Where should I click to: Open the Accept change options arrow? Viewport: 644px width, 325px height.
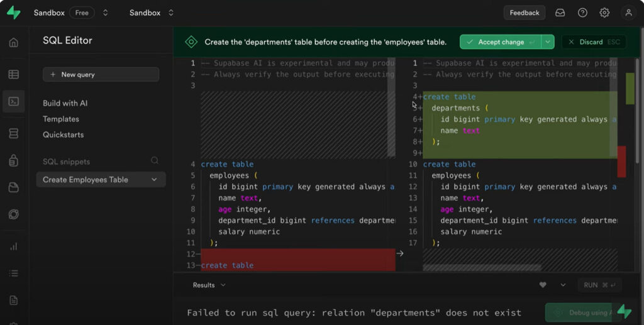548,42
